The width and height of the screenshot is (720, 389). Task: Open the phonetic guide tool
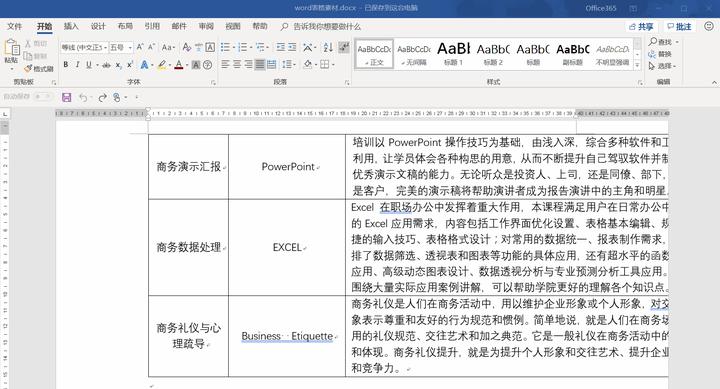[x=198, y=47]
